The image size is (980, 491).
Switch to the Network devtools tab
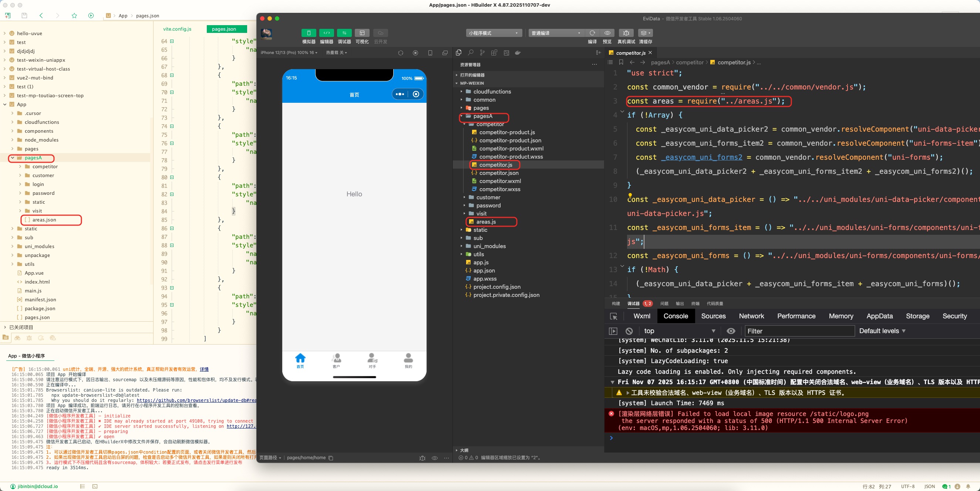(x=751, y=316)
